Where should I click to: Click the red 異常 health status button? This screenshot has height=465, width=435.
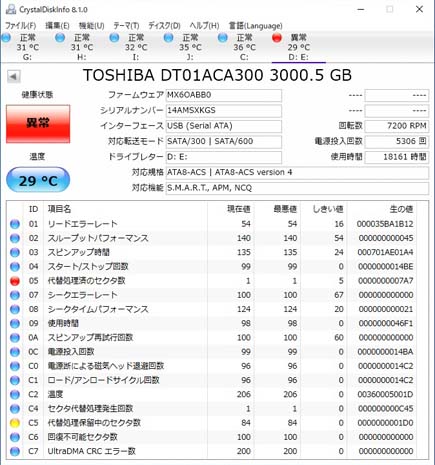(38, 124)
